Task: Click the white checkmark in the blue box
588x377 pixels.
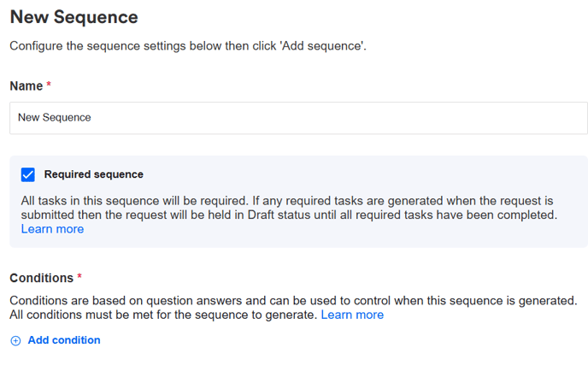Action: (x=28, y=174)
